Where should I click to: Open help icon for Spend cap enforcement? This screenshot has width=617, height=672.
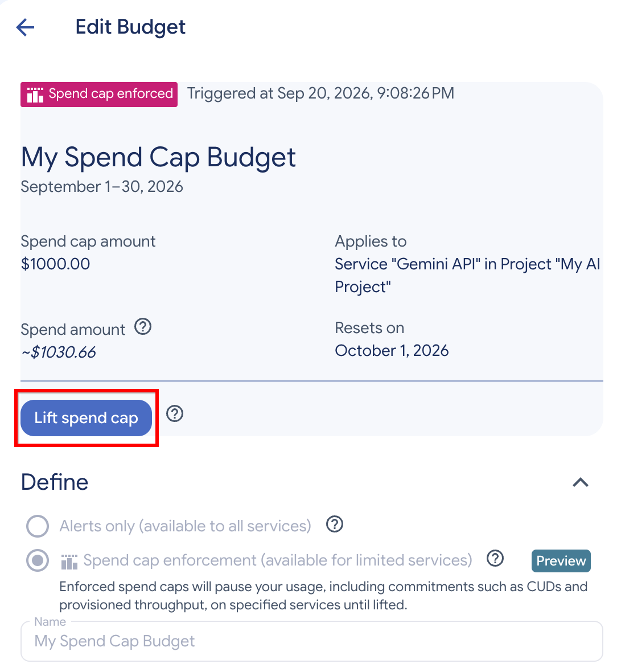pyautogui.click(x=495, y=559)
